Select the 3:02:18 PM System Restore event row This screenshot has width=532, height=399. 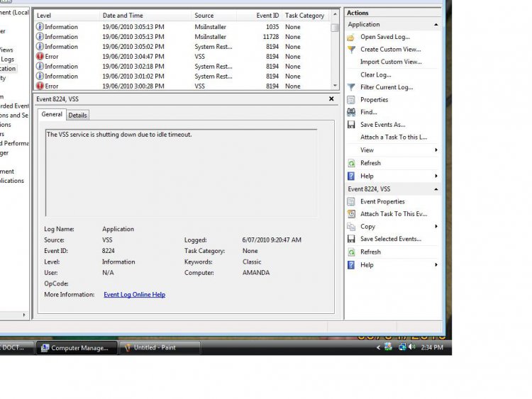pyautogui.click(x=182, y=66)
